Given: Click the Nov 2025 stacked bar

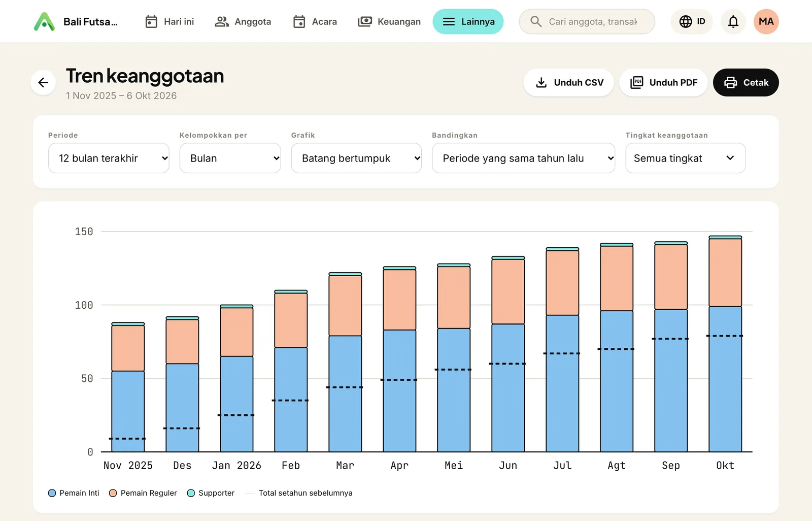Looking at the screenshot, I should [x=128, y=387].
